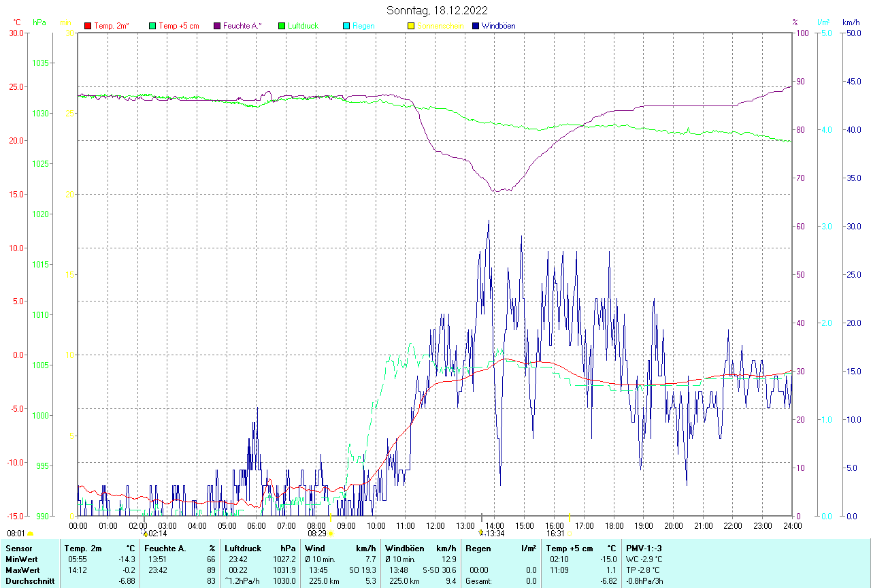Click the MaxWert row label

coord(23,570)
